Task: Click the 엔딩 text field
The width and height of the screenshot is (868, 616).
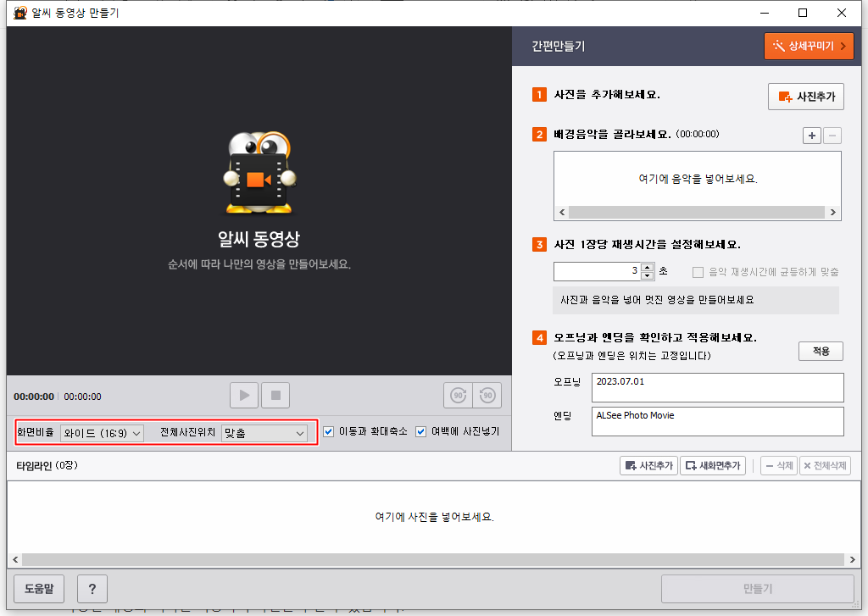Action: coord(717,421)
